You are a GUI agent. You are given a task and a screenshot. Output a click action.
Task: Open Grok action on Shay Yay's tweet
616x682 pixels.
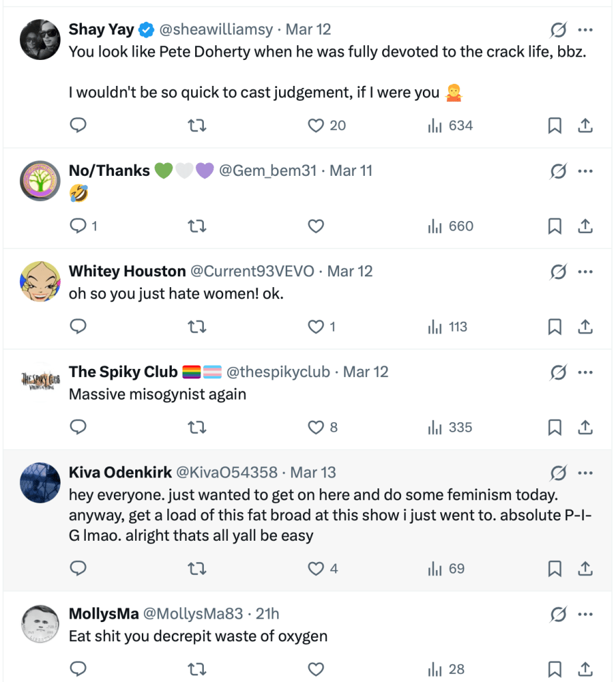tap(558, 30)
